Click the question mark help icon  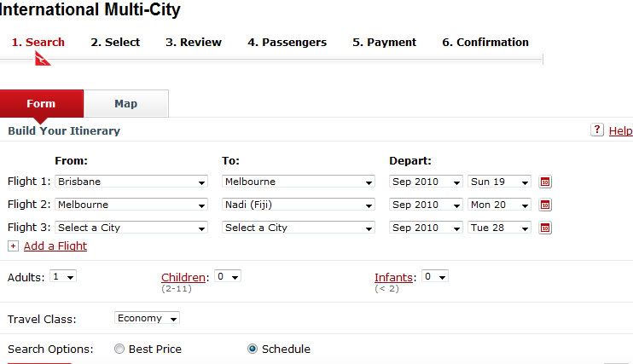pyautogui.click(x=596, y=130)
